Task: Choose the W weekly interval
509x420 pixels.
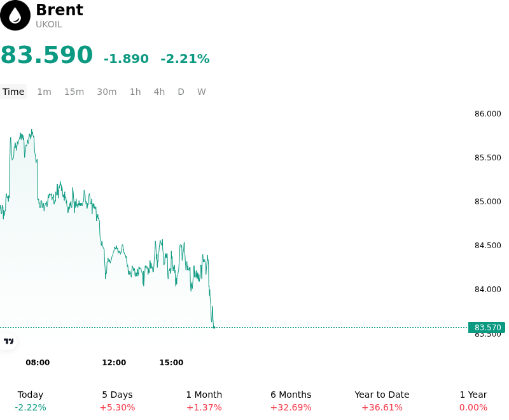Action: point(201,92)
